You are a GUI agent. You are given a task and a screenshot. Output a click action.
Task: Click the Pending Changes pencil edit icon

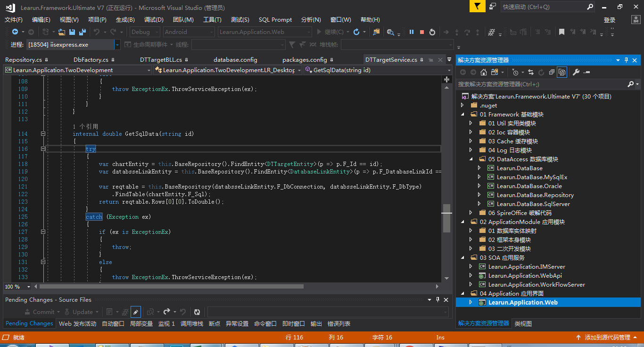[x=135, y=312]
